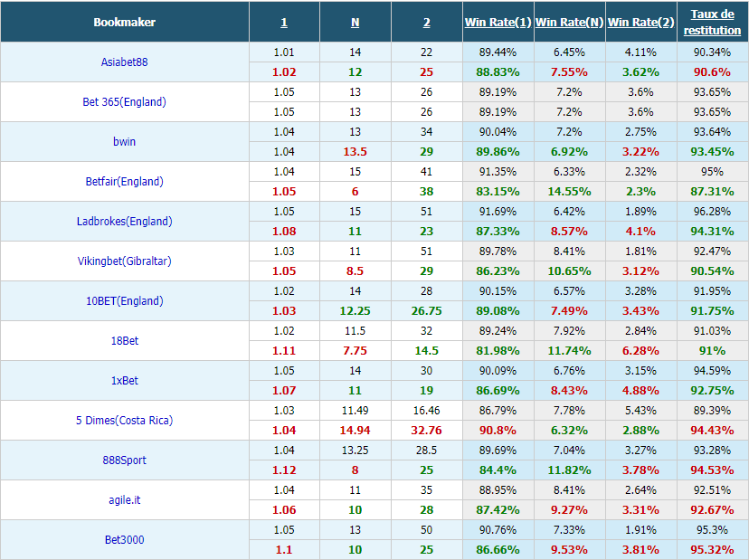Select bwin restitution value 93.45%
The image size is (749, 560).
712,152
